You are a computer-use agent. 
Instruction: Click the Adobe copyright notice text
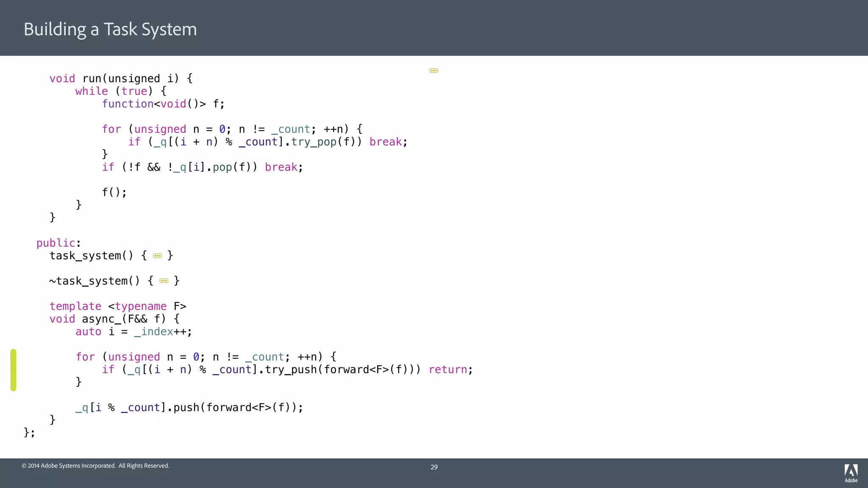click(x=95, y=466)
